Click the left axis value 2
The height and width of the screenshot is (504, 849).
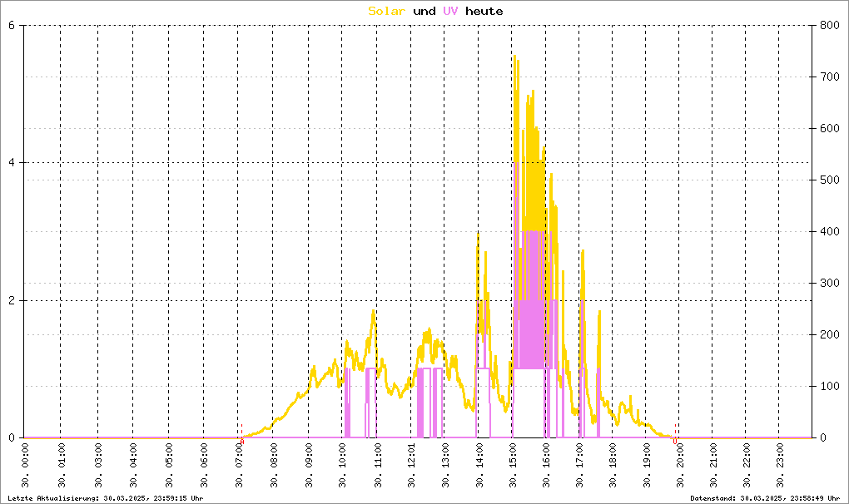click(12, 300)
